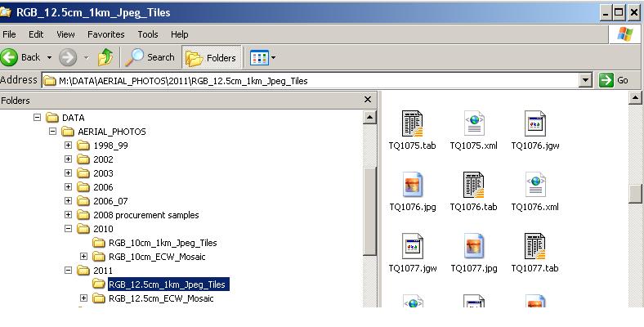Select the 2010 folder label
This screenshot has width=644, height=327.
point(103,229)
